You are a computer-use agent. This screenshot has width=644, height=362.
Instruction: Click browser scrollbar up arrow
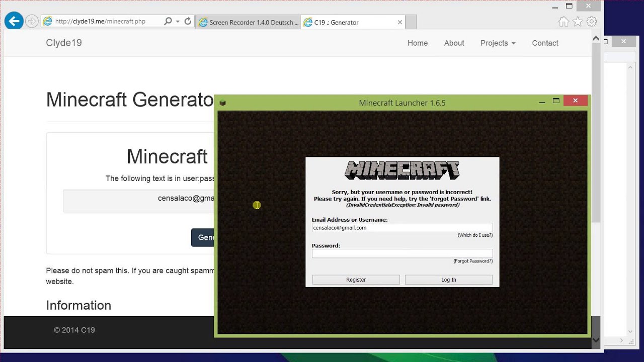click(596, 39)
